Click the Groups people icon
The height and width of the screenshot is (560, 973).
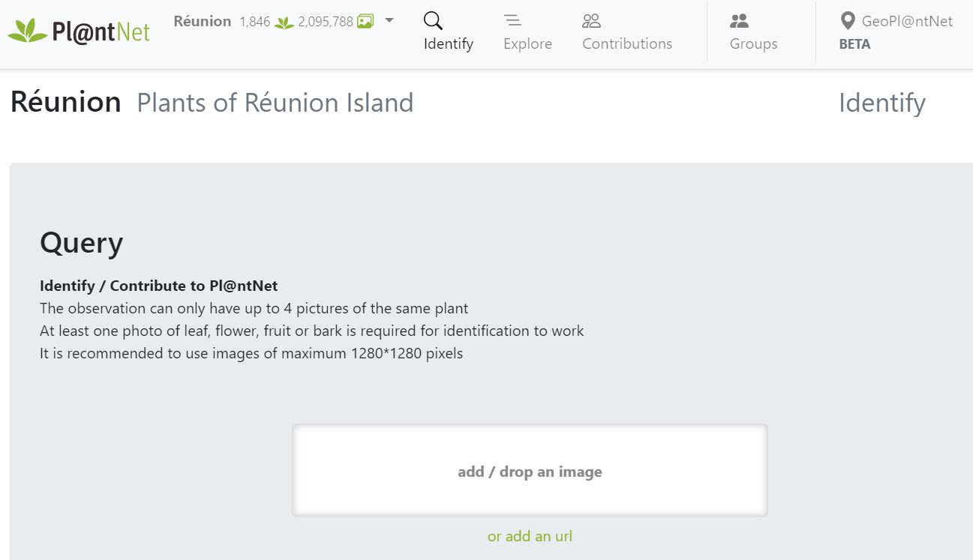pyautogui.click(x=739, y=21)
